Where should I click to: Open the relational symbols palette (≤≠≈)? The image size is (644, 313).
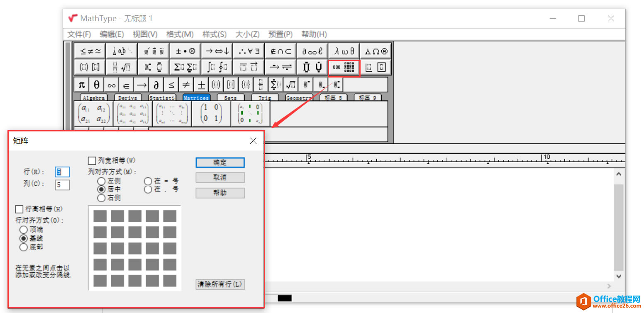tap(90, 51)
